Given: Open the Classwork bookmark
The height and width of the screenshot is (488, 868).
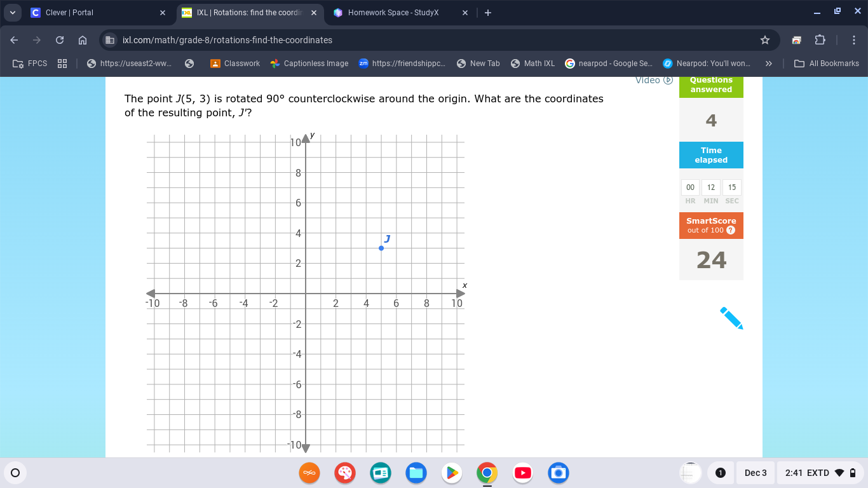Looking at the screenshot, I should pos(235,64).
